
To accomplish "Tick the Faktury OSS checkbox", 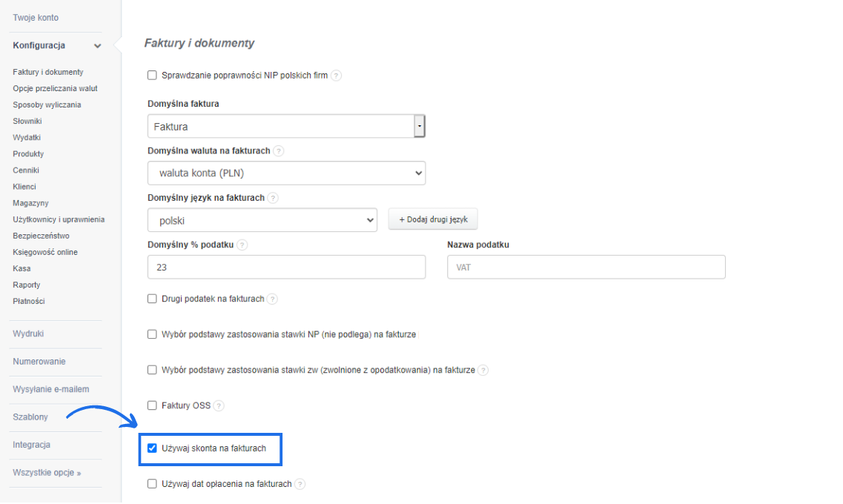I will (x=152, y=405).
